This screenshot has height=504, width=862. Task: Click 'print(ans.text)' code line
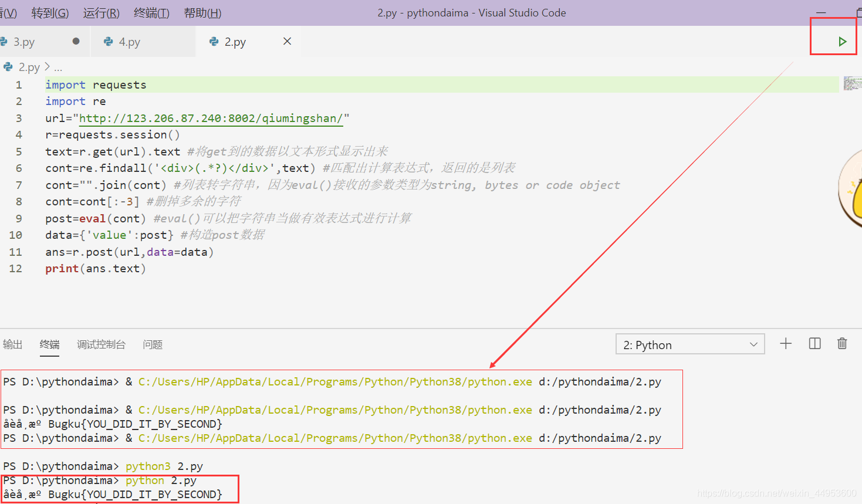(x=96, y=269)
